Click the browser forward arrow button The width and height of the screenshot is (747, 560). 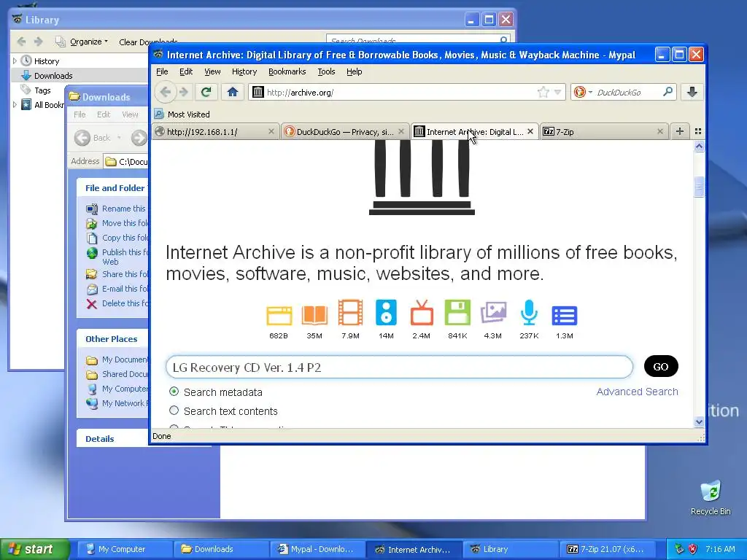click(x=183, y=92)
